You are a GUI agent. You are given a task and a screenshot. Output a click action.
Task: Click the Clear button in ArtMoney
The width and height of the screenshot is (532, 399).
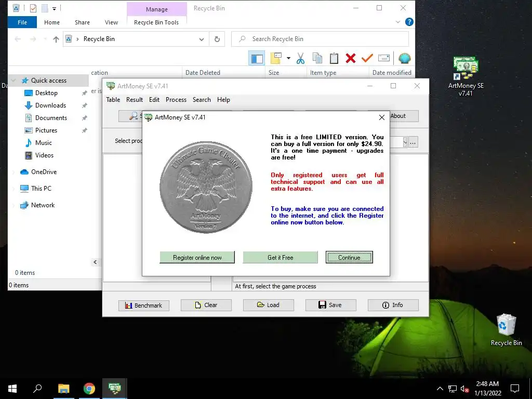click(x=206, y=305)
